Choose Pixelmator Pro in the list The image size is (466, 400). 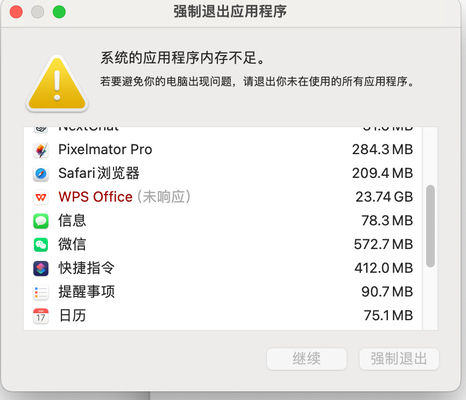click(223, 150)
